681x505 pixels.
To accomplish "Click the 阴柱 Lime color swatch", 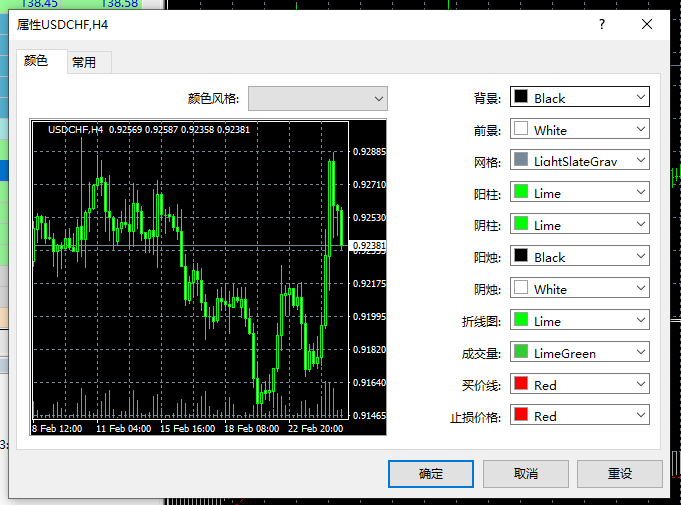I will [x=520, y=225].
